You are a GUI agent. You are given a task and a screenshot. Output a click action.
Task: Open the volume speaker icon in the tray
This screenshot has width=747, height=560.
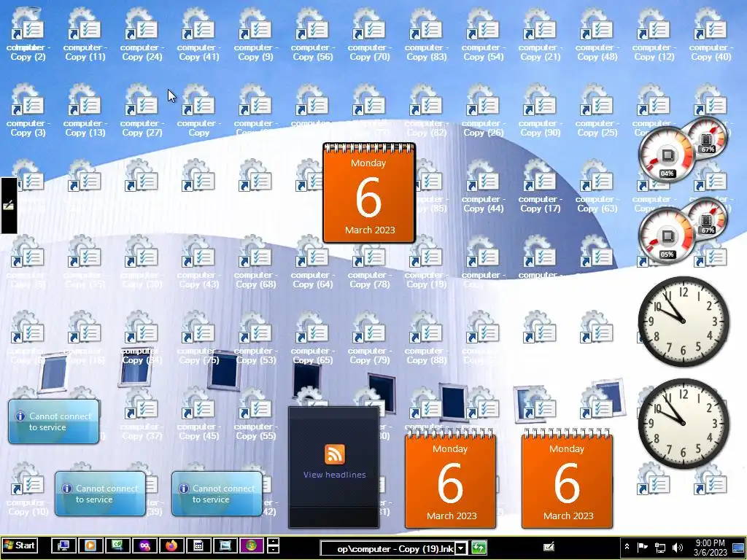coord(677,548)
